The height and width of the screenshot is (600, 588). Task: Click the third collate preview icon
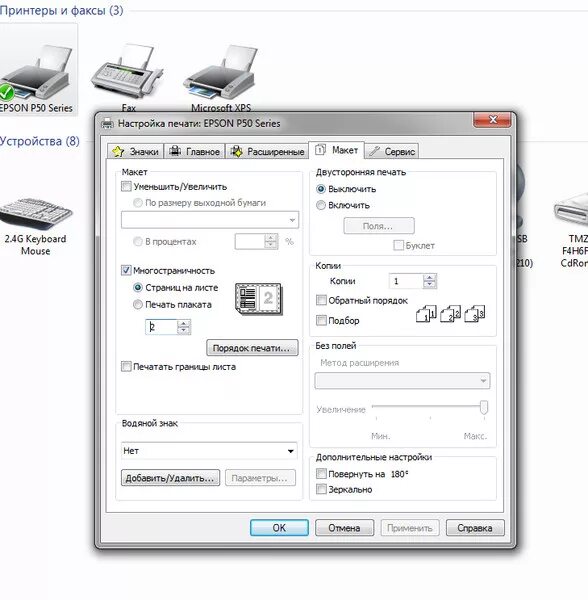pos(475,314)
